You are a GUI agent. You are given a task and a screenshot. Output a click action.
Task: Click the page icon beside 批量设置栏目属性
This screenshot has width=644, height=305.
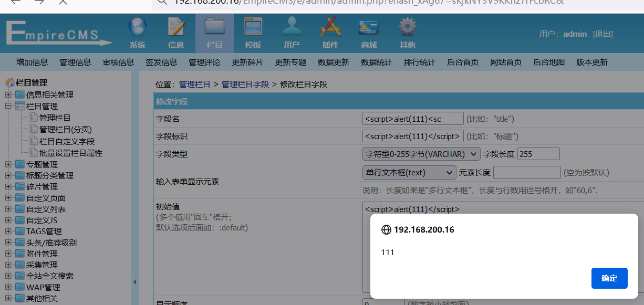pyautogui.click(x=34, y=153)
